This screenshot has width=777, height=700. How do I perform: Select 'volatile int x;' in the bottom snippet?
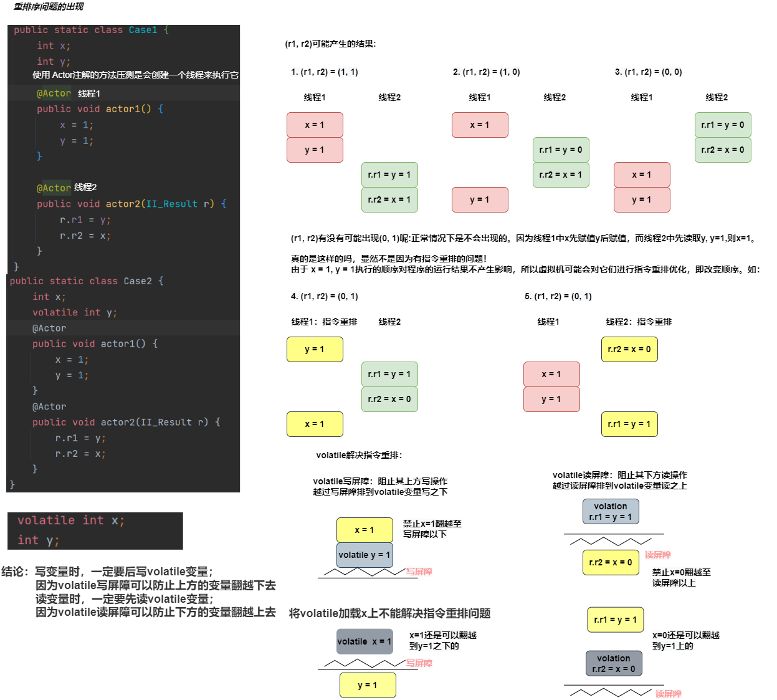point(71,520)
